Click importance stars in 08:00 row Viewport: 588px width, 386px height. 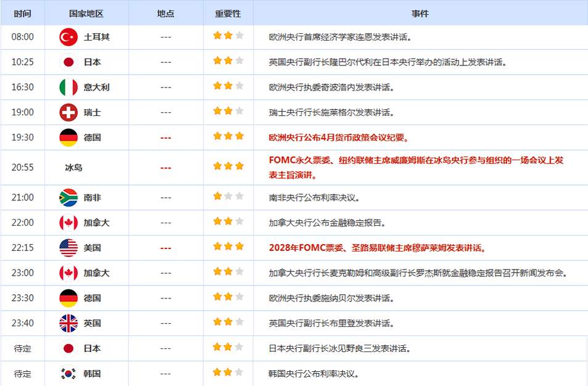click(x=228, y=36)
